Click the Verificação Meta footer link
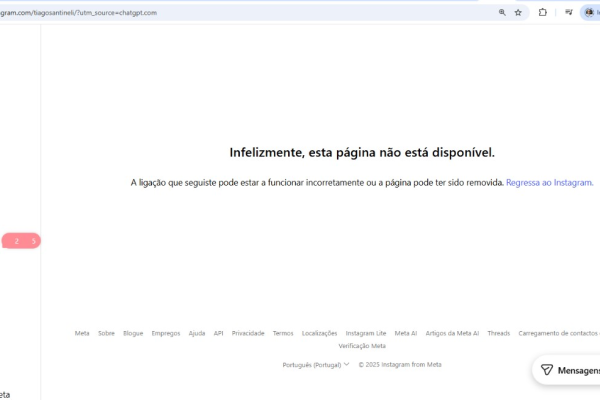This screenshot has height=400, width=600. click(x=362, y=345)
